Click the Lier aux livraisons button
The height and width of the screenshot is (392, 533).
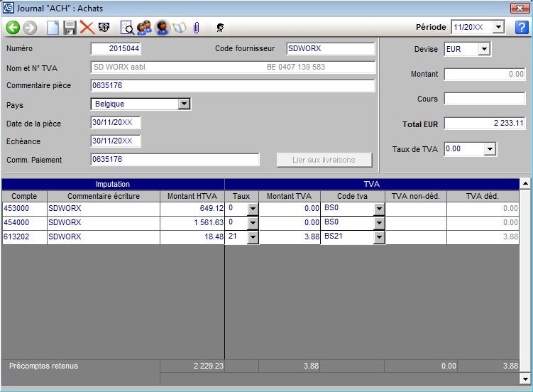click(x=324, y=160)
